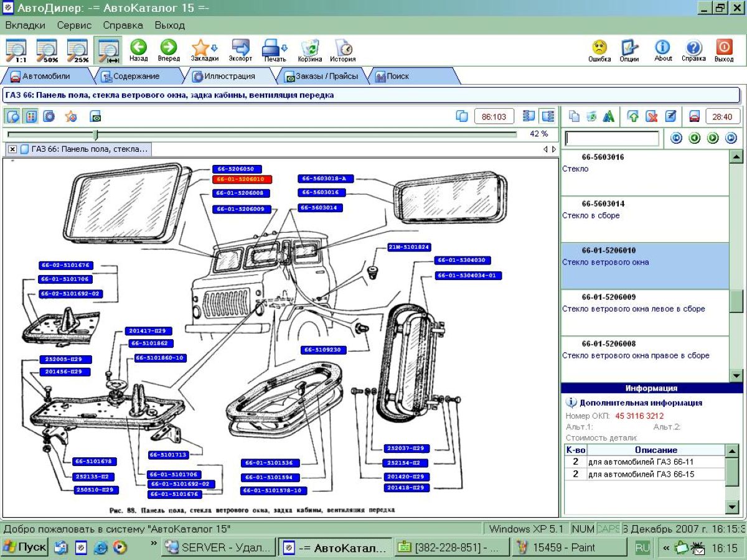Image resolution: width=747 pixels, height=560 pixels.
Task: Click the font letters AA icon
Action: [x=609, y=116]
